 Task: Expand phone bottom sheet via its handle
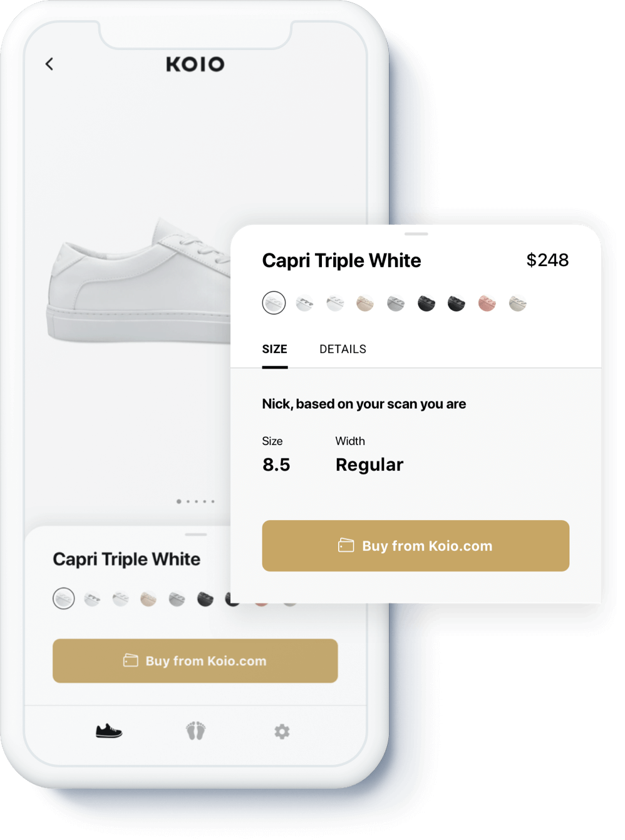(x=196, y=535)
